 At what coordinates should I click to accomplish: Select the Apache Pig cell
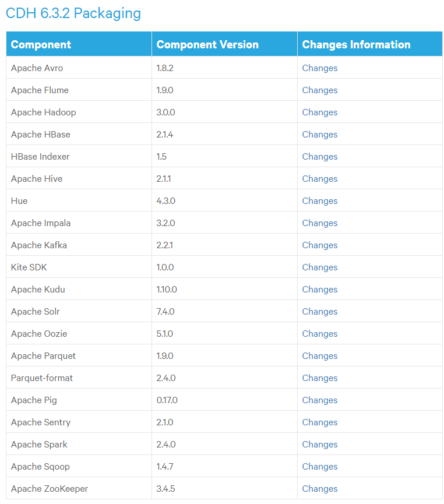point(79,400)
